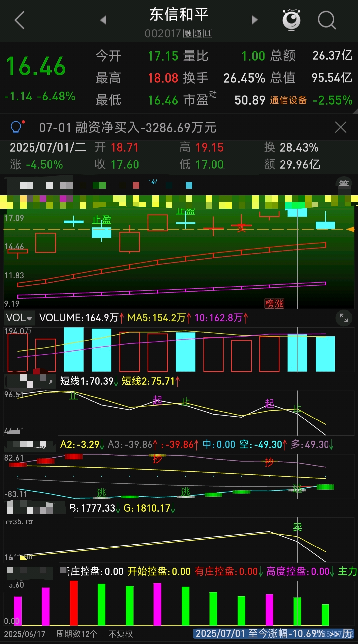Open the 周期数12个 period selector
This screenshot has height=644, width=358.
tap(77, 634)
